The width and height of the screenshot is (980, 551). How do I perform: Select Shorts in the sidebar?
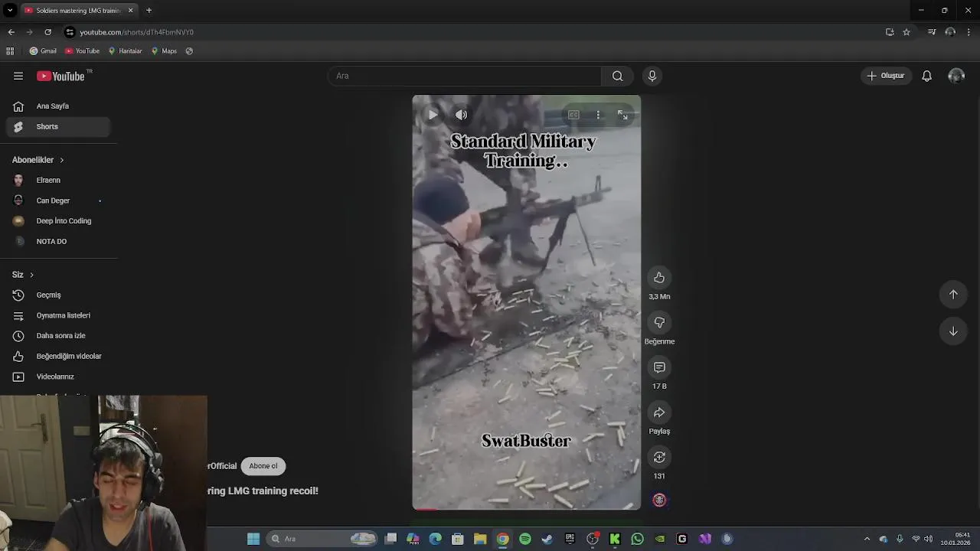click(58, 127)
